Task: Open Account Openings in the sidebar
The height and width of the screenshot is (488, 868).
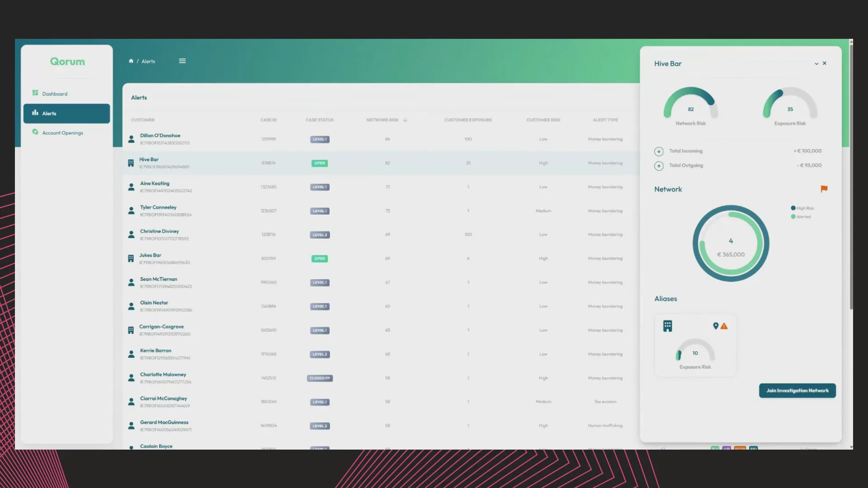Action: 66,133
